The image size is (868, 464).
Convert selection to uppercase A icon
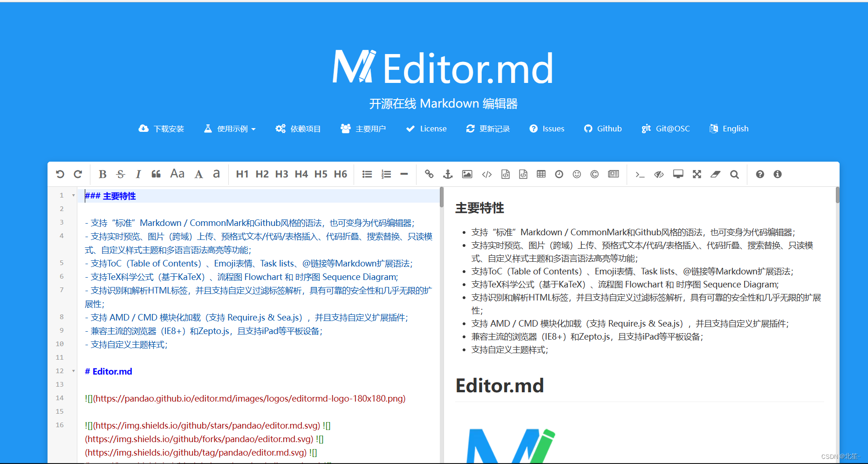coord(199,174)
